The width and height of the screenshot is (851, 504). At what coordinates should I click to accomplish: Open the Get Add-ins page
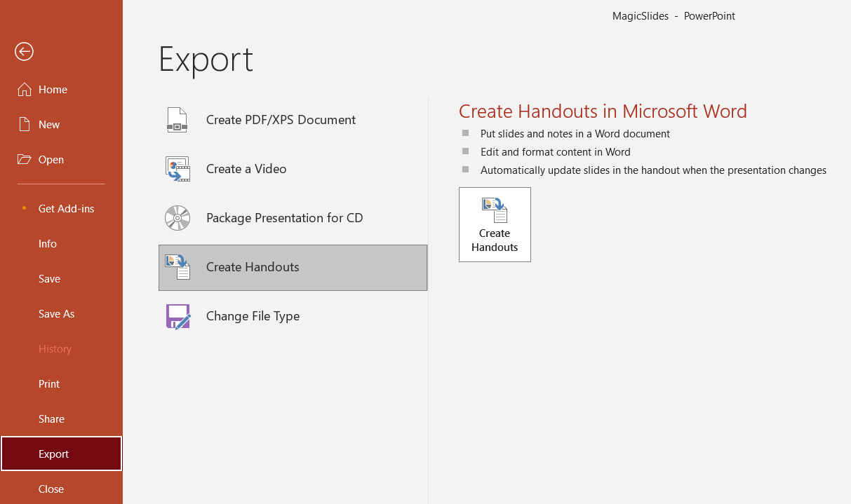pos(66,209)
